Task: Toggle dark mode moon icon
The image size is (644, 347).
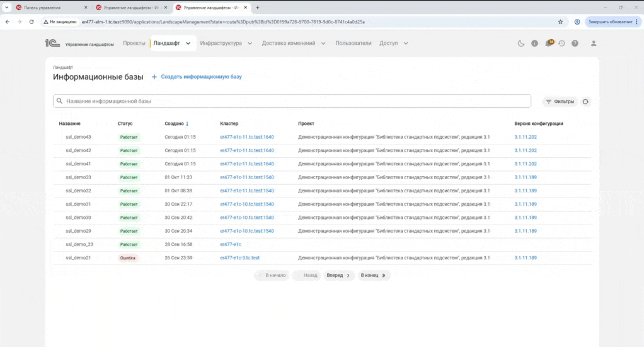Action: point(520,43)
